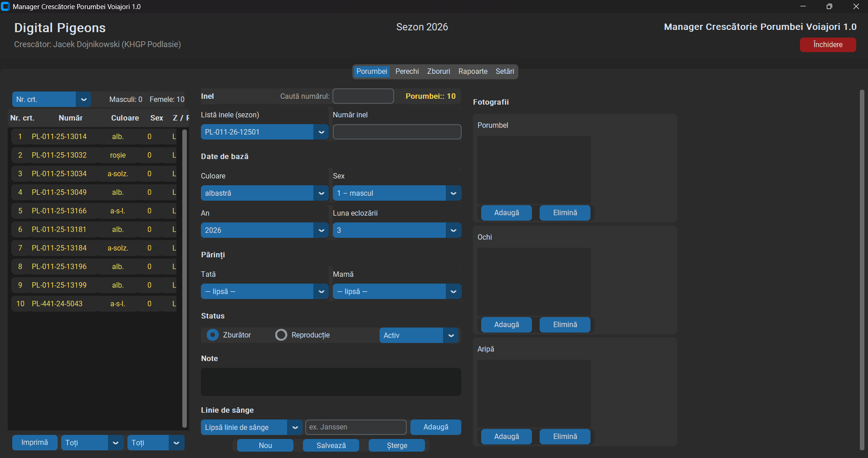Viewport: 868px width, 458px height.
Task: Select pigeon row PL-011-25-13014
Action: (94, 136)
